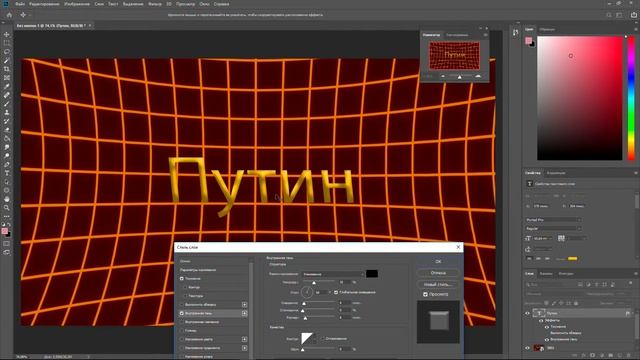
Task: Click the plus icon beside Наложение цвета
Action: click(x=244, y=339)
